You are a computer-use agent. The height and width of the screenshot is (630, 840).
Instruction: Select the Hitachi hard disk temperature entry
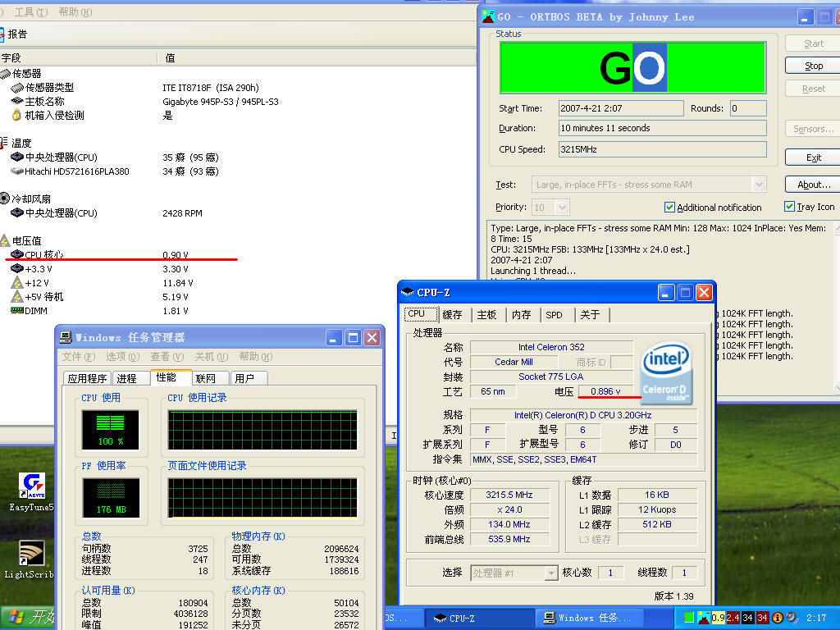coord(77,171)
